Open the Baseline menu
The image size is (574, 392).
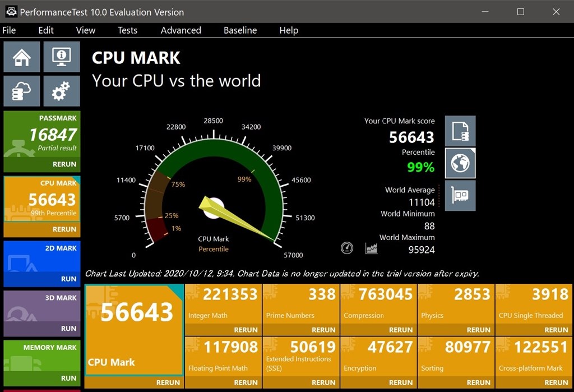240,30
